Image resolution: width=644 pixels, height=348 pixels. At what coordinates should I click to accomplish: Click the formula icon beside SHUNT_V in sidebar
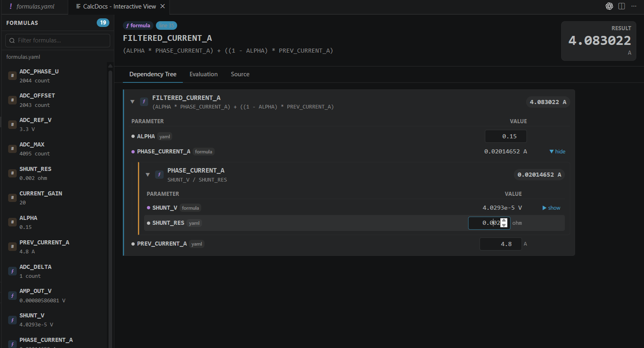tap(13, 320)
